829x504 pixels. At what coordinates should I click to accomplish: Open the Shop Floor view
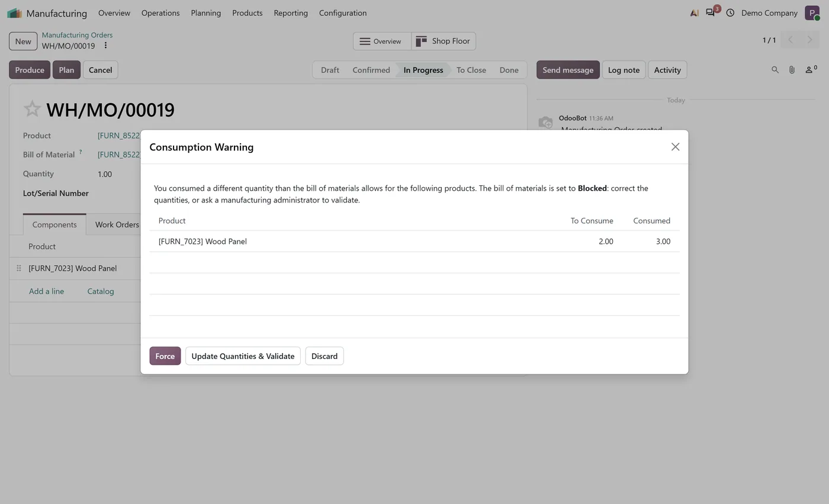pyautogui.click(x=444, y=41)
